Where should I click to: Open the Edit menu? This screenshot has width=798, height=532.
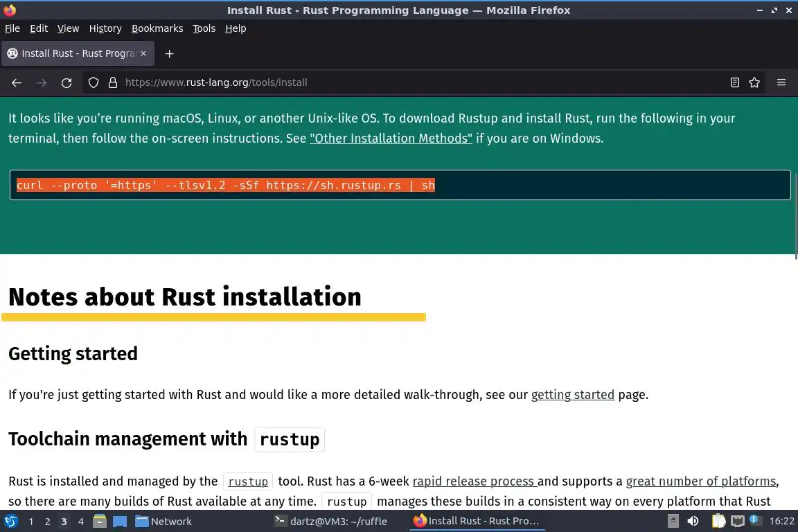tap(39, 28)
